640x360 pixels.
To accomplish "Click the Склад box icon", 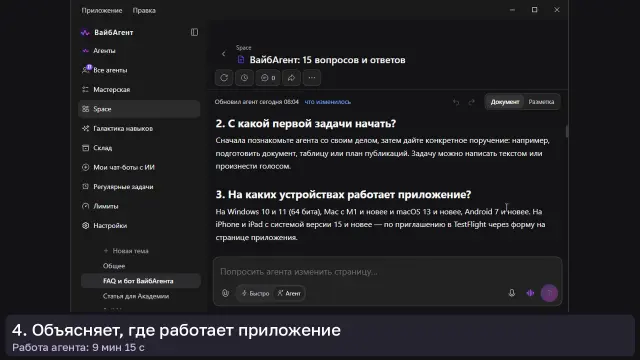I will pos(85,148).
